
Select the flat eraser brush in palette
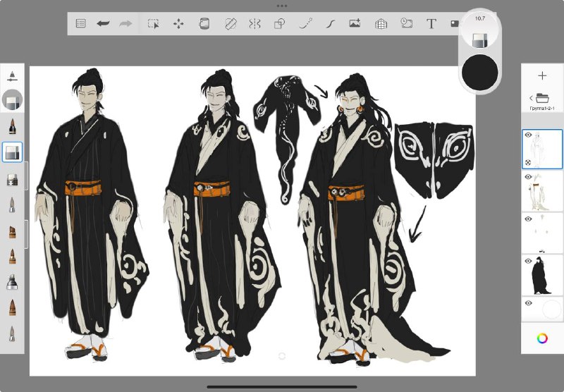(12, 152)
